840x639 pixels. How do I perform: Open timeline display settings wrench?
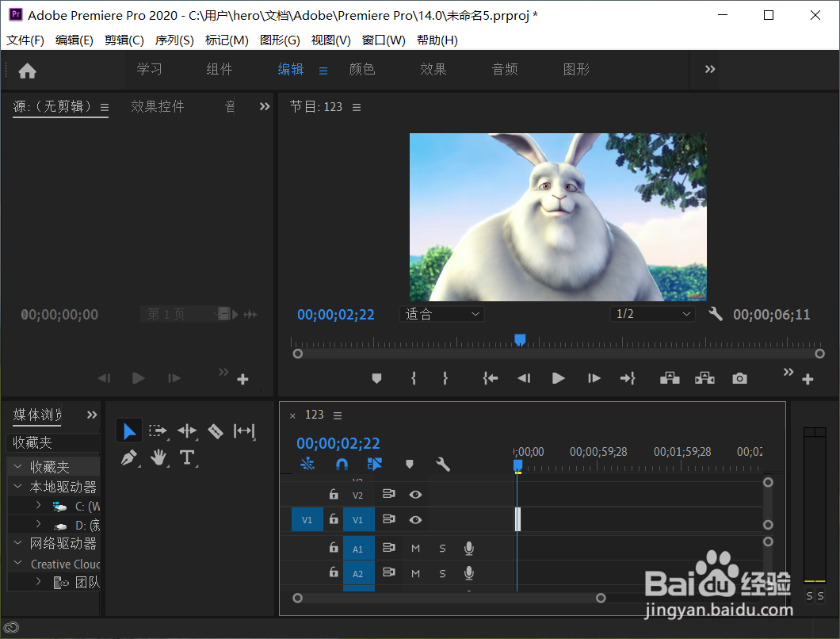click(443, 465)
